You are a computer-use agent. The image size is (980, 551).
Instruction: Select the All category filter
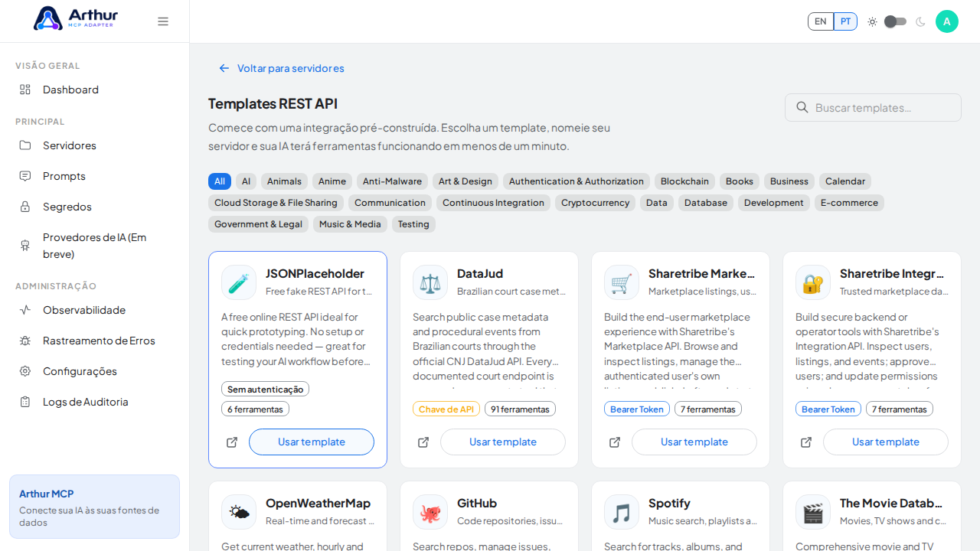pos(220,181)
